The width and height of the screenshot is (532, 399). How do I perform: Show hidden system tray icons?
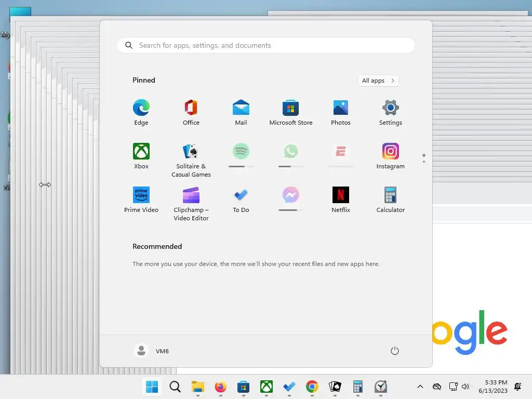[x=420, y=387]
